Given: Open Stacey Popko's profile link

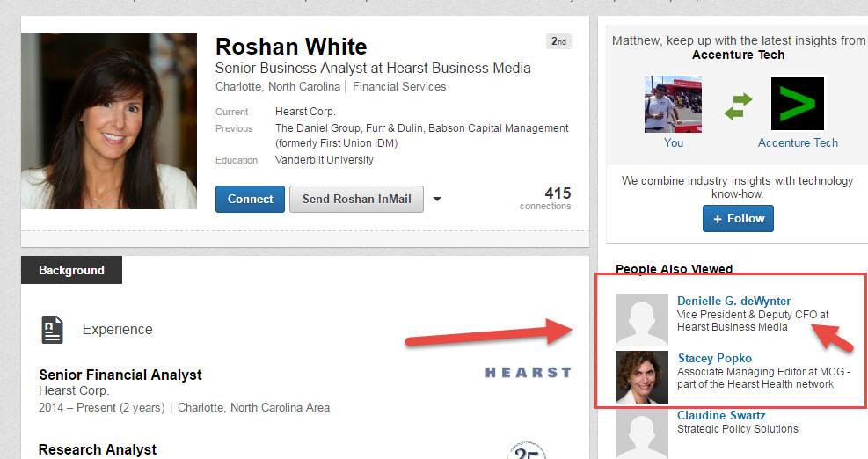Looking at the screenshot, I should [715, 358].
